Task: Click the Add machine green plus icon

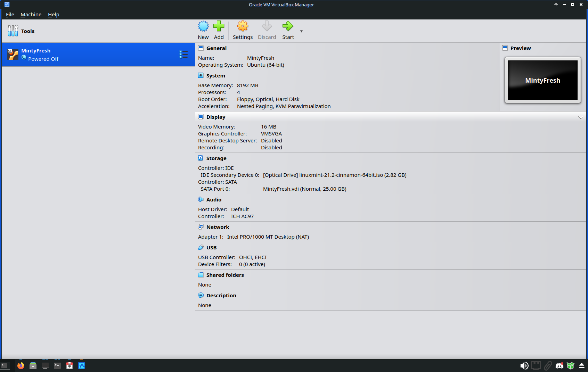Action: [x=219, y=26]
